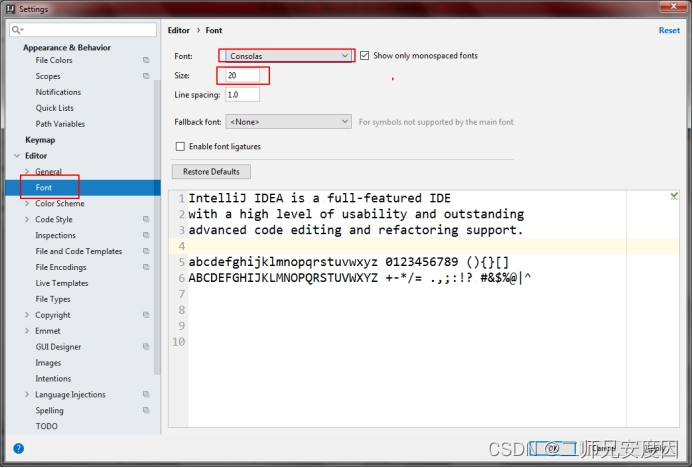Viewport: 693px width, 468px height.
Task: Open the Font dropdown showing Consolas
Action: [x=289, y=56]
